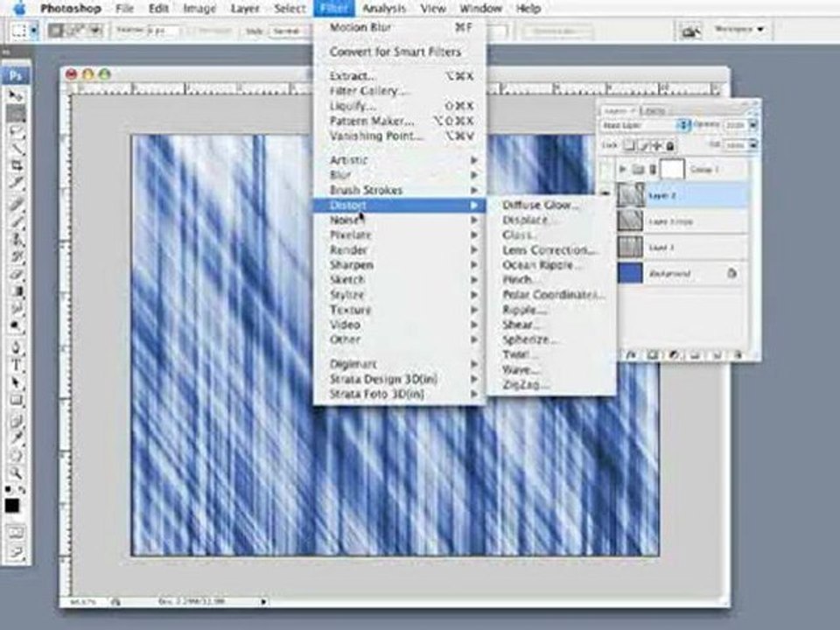Click the Create new layer icon
The width and height of the screenshot is (840, 630).
(x=717, y=354)
